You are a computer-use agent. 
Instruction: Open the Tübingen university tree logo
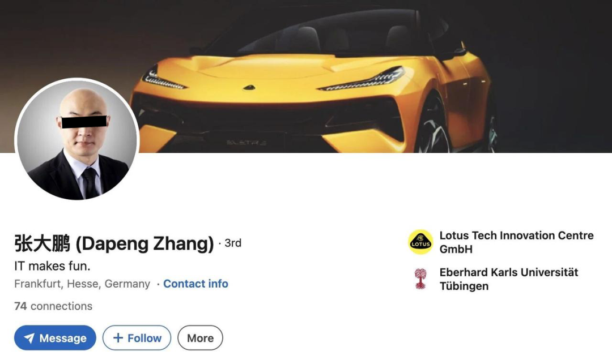[420, 279]
